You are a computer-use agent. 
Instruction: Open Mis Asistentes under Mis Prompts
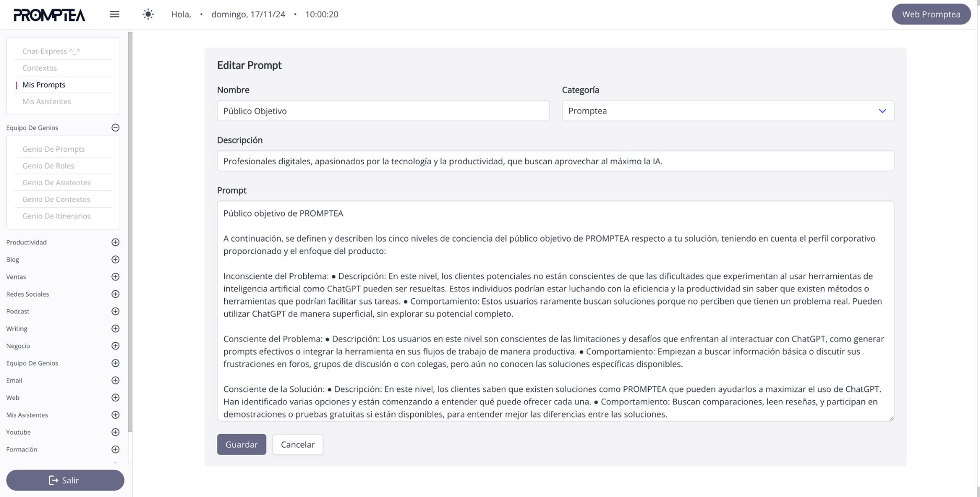click(x=47, y=101)
